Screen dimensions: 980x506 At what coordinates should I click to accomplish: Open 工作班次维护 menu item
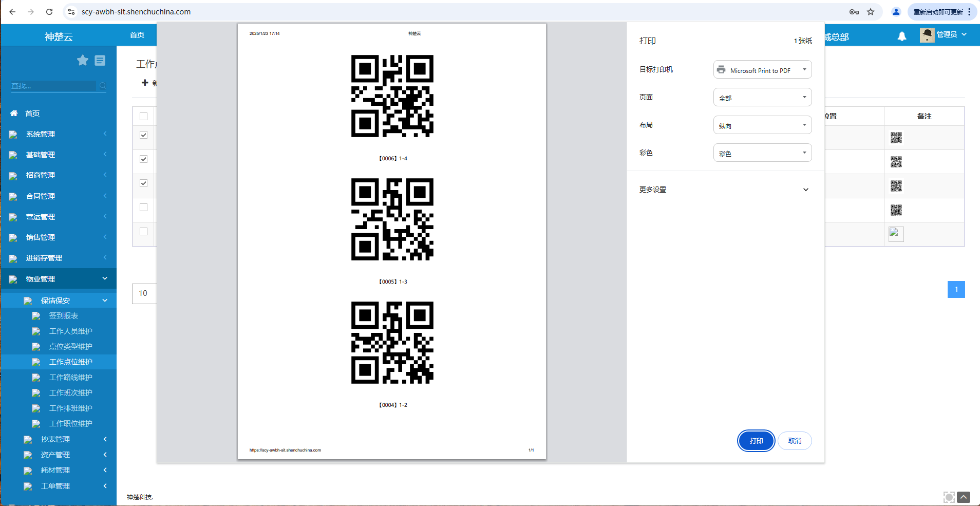coord(71,393)
